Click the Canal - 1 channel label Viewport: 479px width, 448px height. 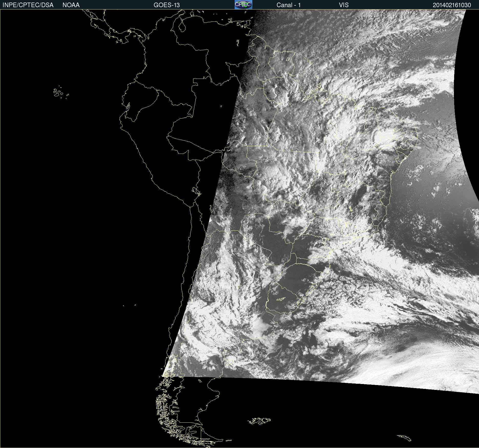(289, 5)
